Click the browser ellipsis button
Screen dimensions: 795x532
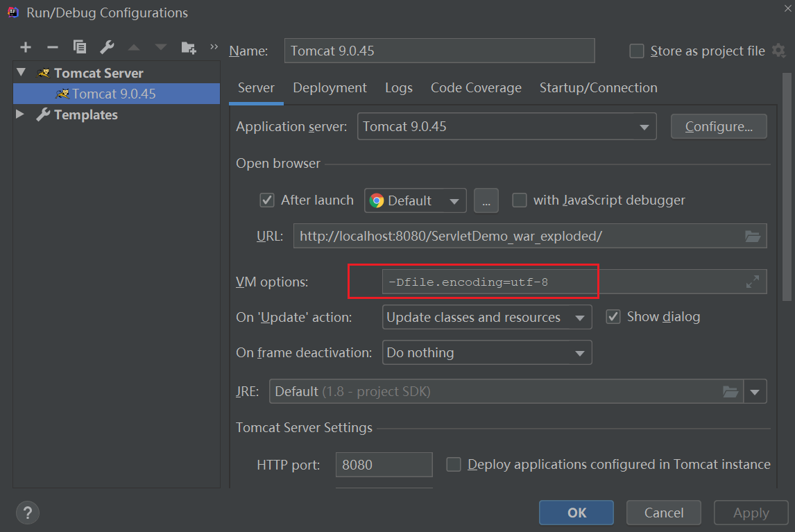pos(486,201)
